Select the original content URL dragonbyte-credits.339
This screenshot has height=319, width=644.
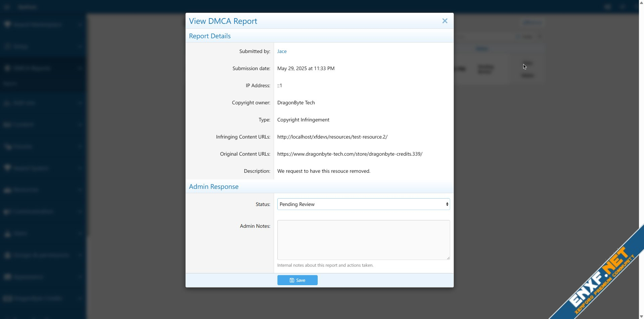(350, 154)
